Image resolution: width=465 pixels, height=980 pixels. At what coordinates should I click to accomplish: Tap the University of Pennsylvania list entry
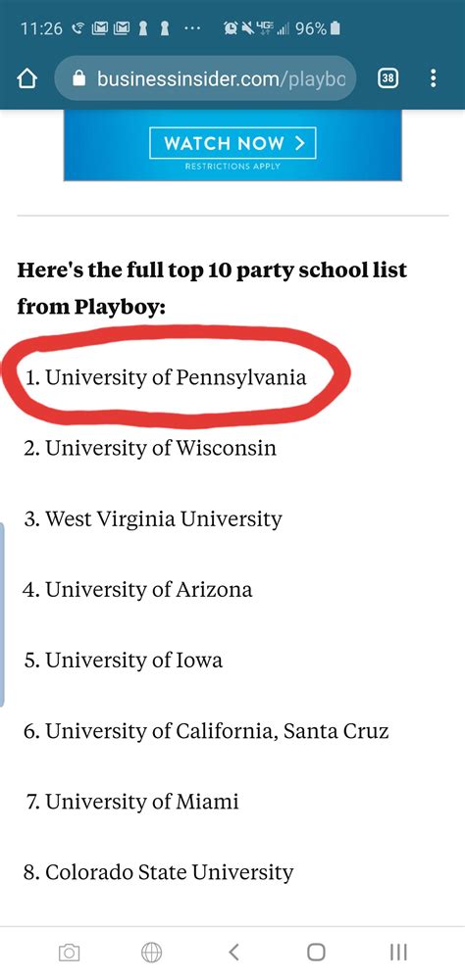tap(166, 377)
